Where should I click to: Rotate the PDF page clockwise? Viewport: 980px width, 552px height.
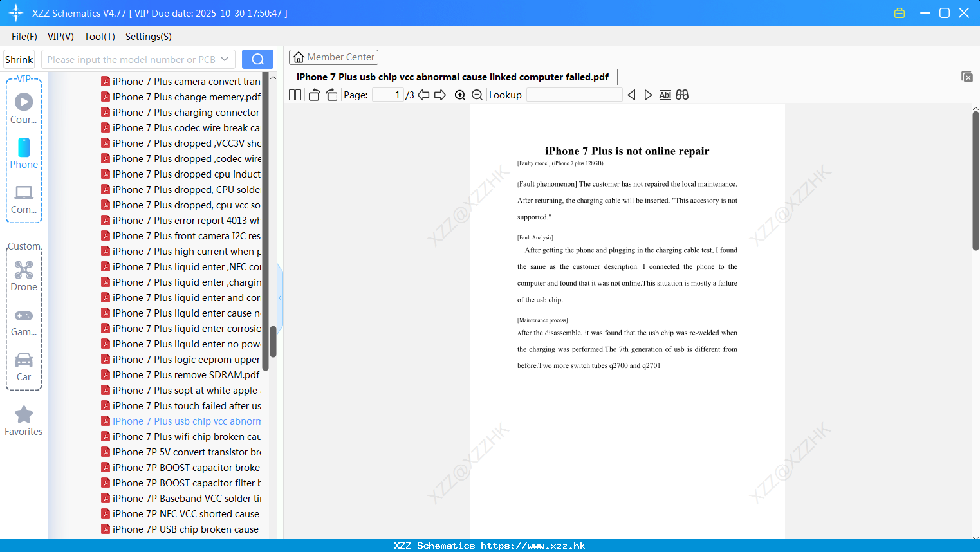(331, 95)
